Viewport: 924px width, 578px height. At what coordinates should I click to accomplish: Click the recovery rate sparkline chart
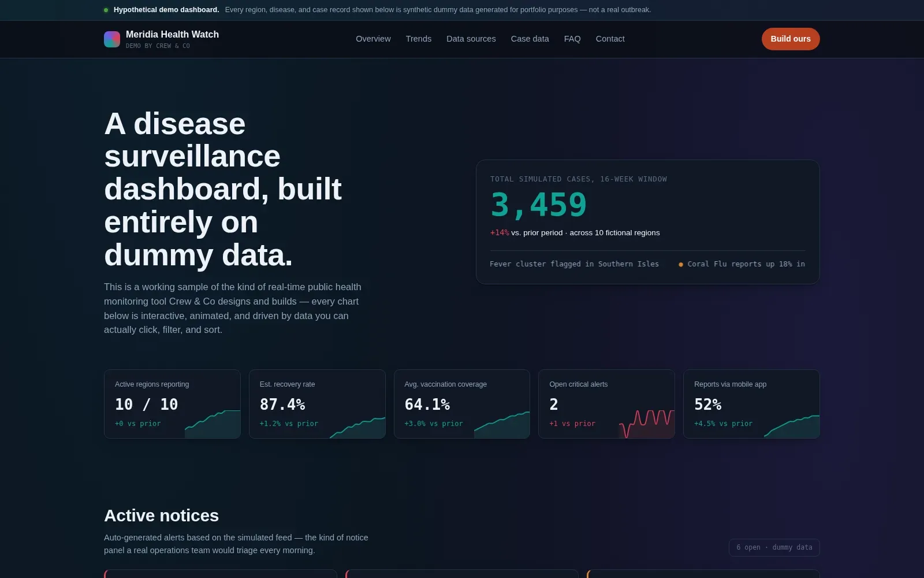pyautogui.click(x=357, y=427)
